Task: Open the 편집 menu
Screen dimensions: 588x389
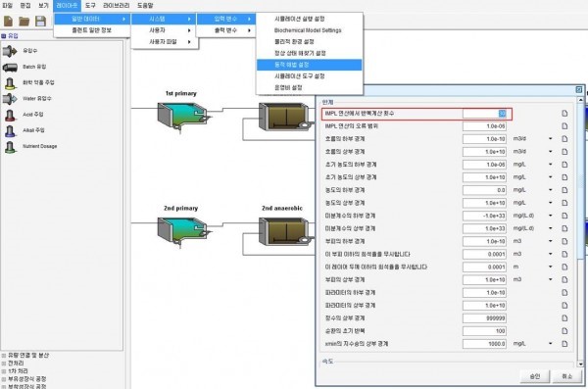Action: [25, 5]
